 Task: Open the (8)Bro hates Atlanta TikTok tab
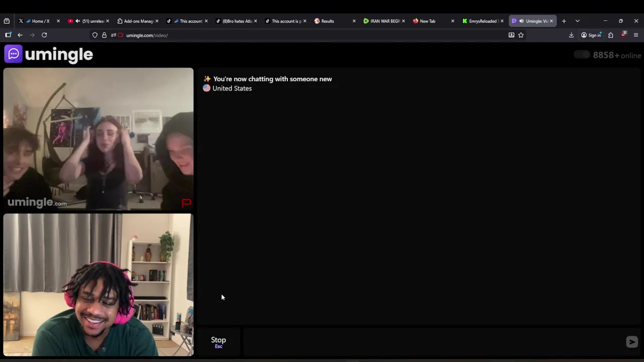(x=236, y=21)
